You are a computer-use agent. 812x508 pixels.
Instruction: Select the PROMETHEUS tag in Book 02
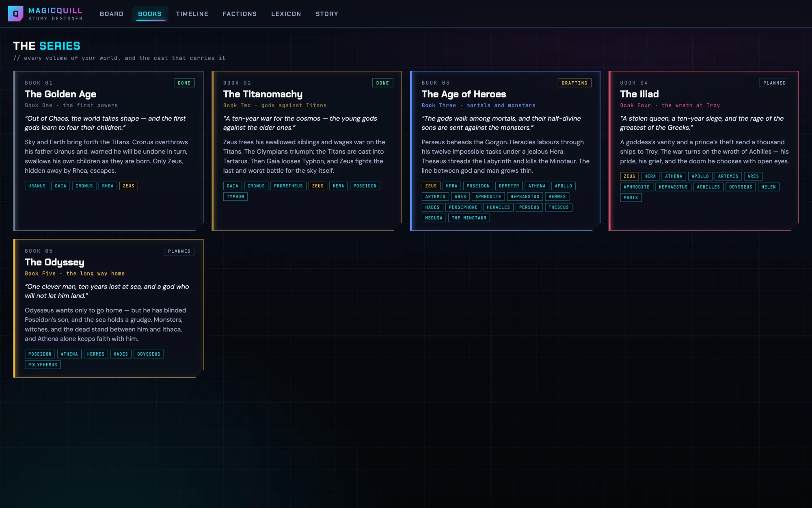pyautogui.click(x=288, y=186)
